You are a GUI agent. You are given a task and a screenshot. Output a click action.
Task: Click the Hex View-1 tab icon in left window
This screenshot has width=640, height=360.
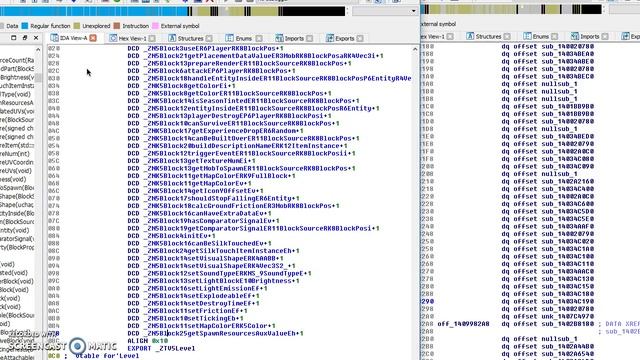[x=113, y=38]
